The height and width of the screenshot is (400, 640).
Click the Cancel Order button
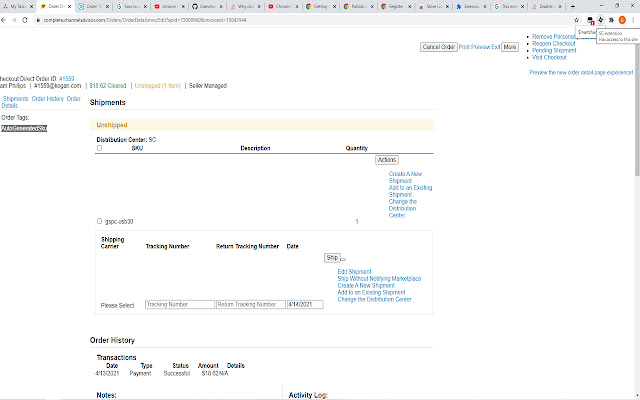[438, 47]
